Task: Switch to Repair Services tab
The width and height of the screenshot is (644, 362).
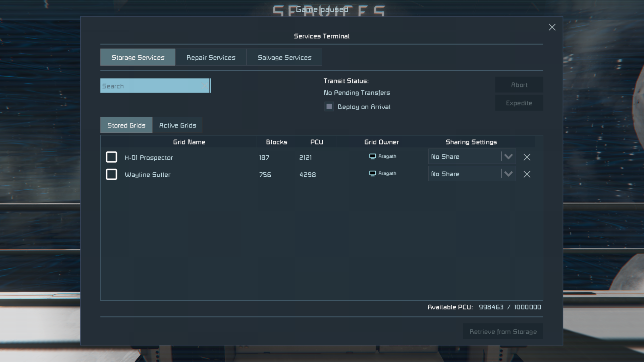Action: coord(211,57)
